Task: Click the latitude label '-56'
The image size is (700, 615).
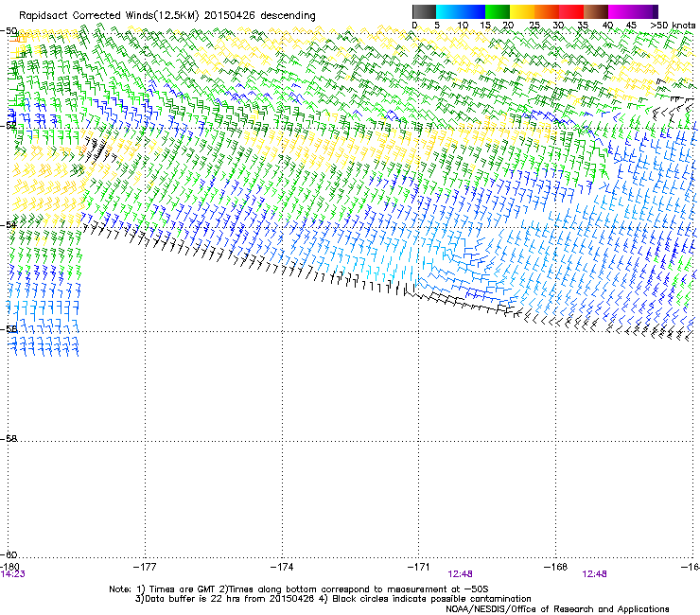Action: click(9, 329)
